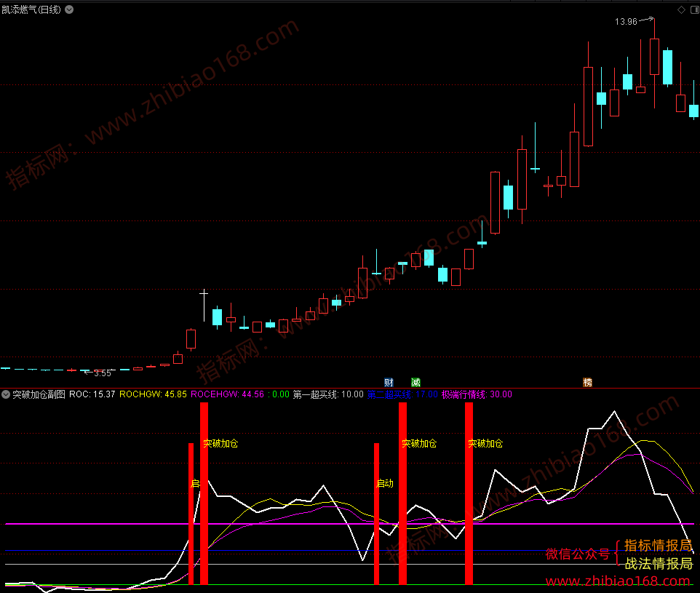Select the yellow ROCHGW: 45.85 label
Screen dimensions: 700x593
coord(153,394)
